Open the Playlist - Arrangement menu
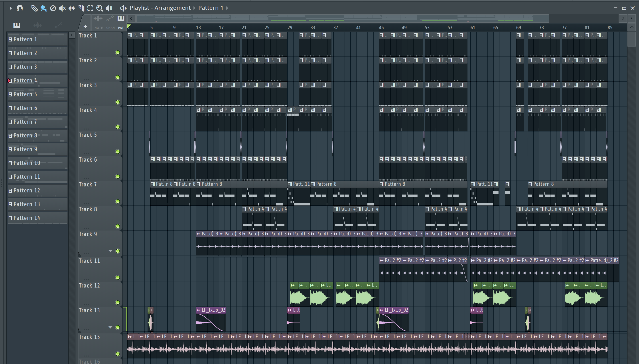This screenshot has height=364, width=639. click(x=160, y=8)
